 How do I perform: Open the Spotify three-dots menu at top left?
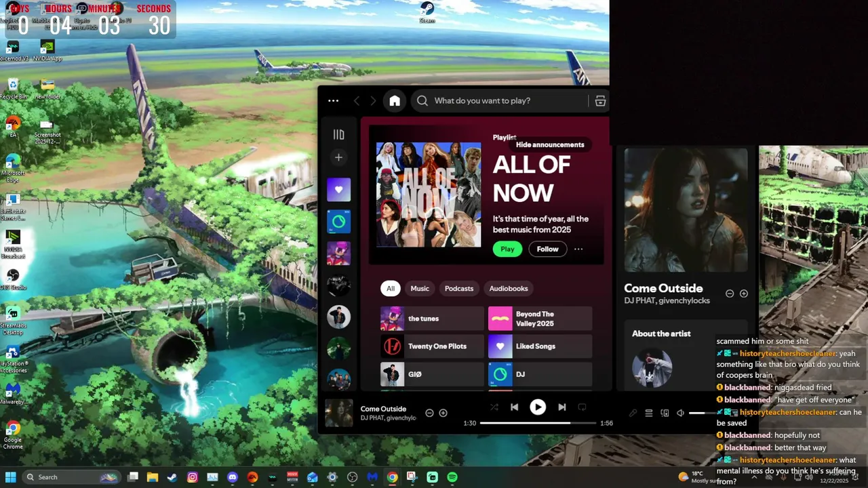(x=333, y=101)
